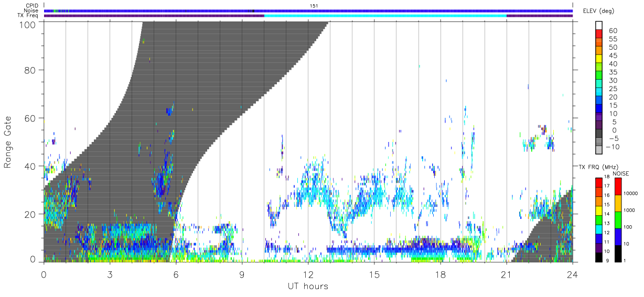644x297 pixels.
Task: Click the 80 tick on Range Gate axis
Action: (30, 70)
